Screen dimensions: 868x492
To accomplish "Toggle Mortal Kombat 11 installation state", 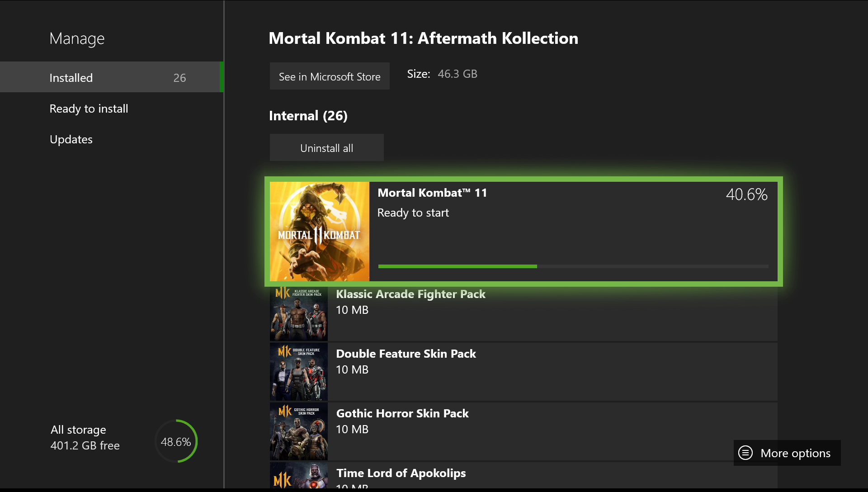I will 524,230.
